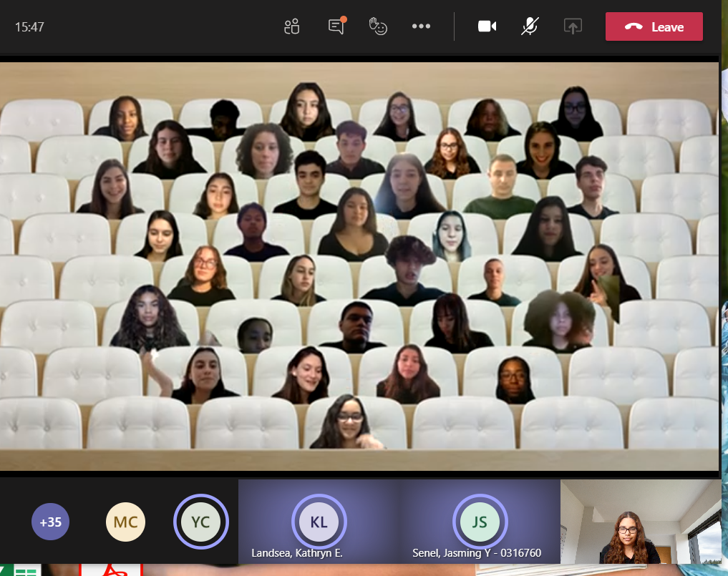Screen dimensions: 728x576
Task: Leave the meeting
Action: point(654,26)
